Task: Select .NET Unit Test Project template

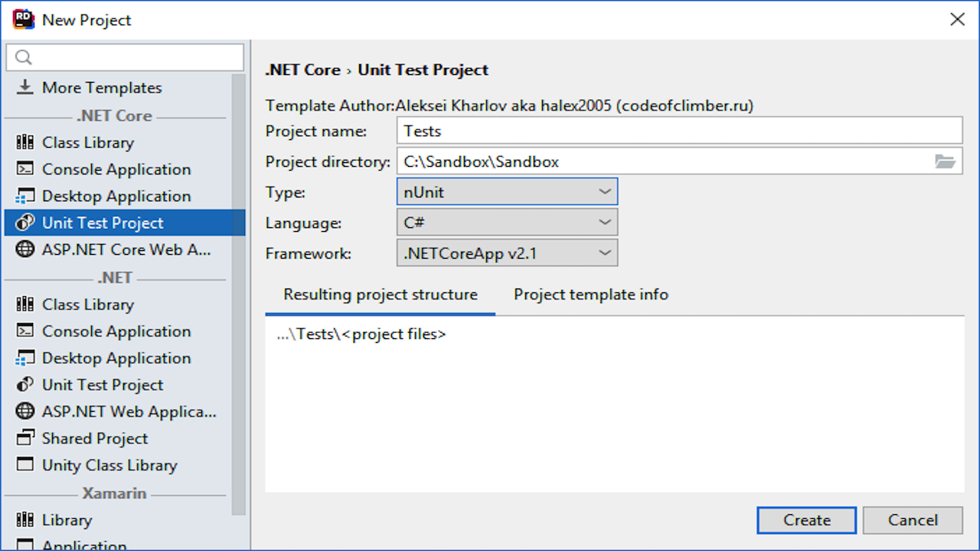Action: pyautogui.click(x=103, y=385)
